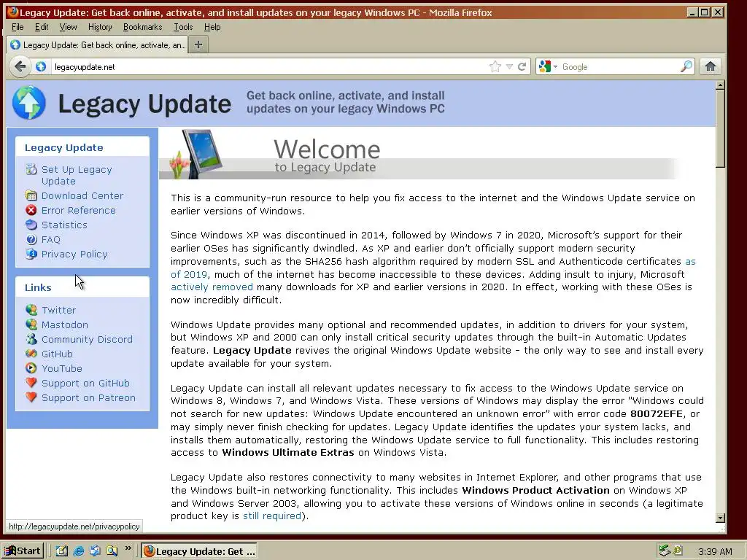Image resolution: width=747 pixels, height=560 pixels.
Task: Bookmark this page with the star icon
Action: coord(495,66)
